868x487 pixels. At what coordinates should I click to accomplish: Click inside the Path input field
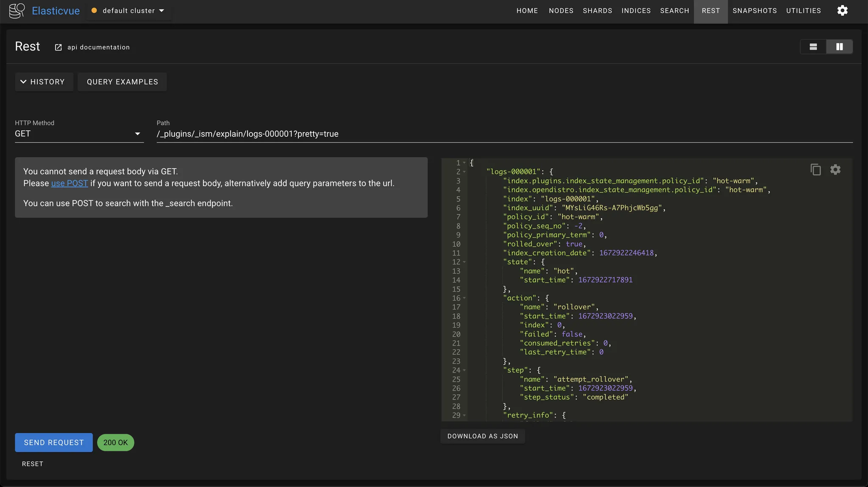[504, 134]
